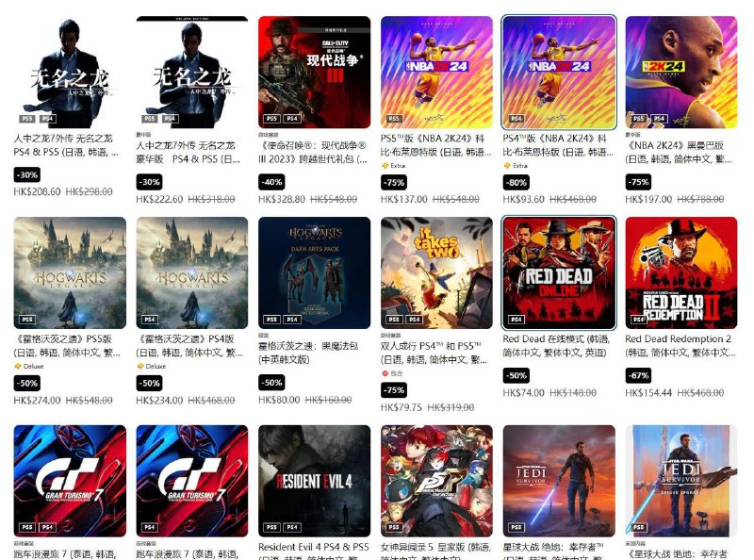Click the HK$208.60 price of 无名之龙
754x560 pixels.
[x=37, y=191]
